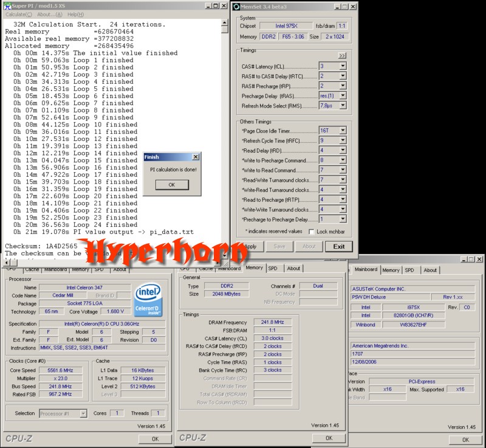Click the Super PI scroll up arrow

pos(225,22)
